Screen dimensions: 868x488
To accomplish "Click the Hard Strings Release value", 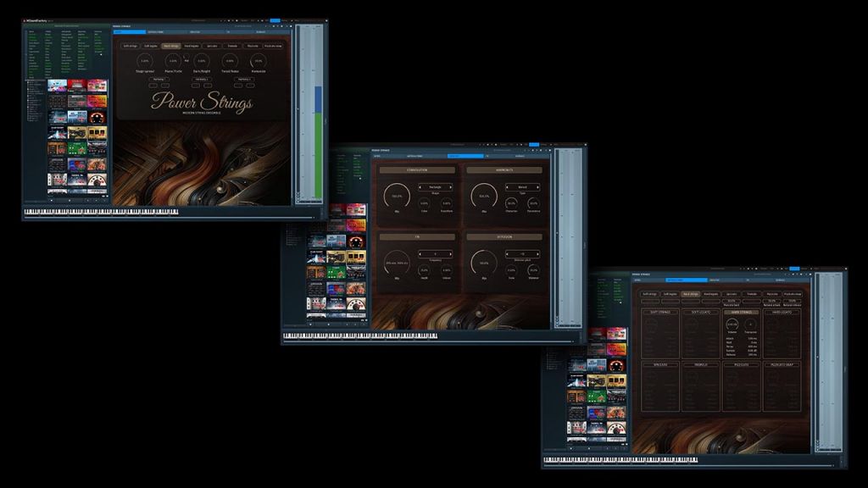I will point(753,355).
